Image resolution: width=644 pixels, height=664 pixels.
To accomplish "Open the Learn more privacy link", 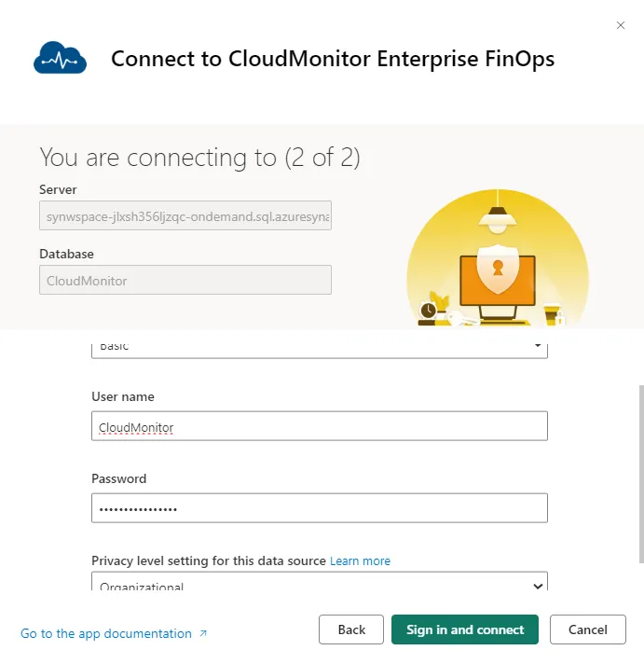I will coord(360,561).
